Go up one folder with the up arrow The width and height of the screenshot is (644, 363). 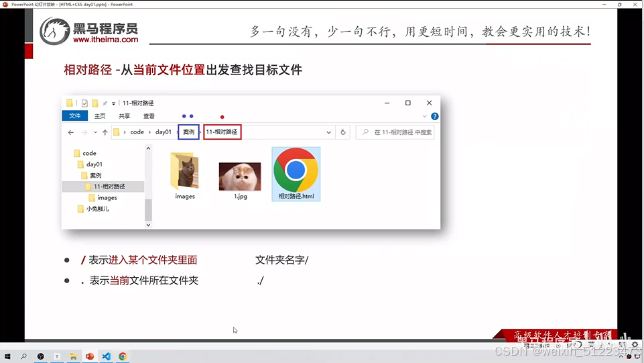point(105,132)
